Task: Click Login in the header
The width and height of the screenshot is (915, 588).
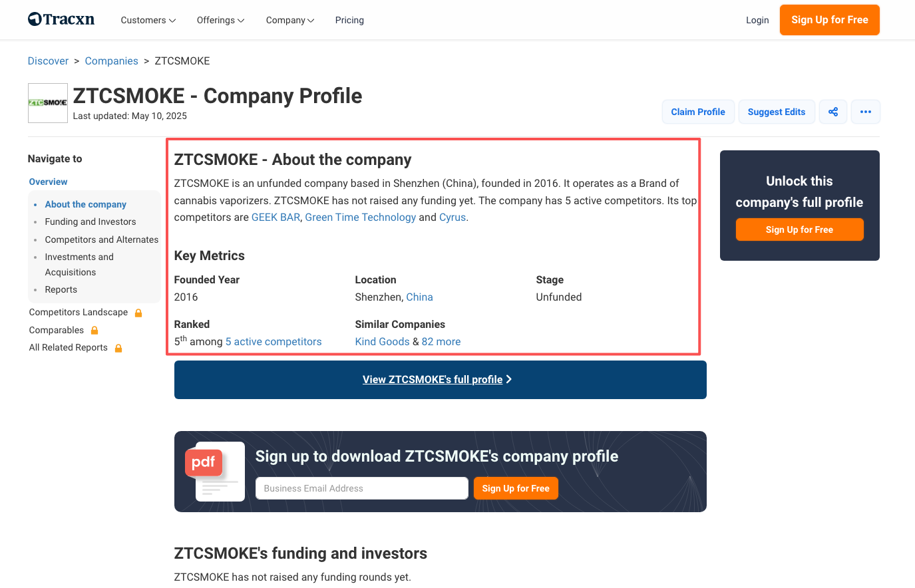Action: (x=757, y=20)
